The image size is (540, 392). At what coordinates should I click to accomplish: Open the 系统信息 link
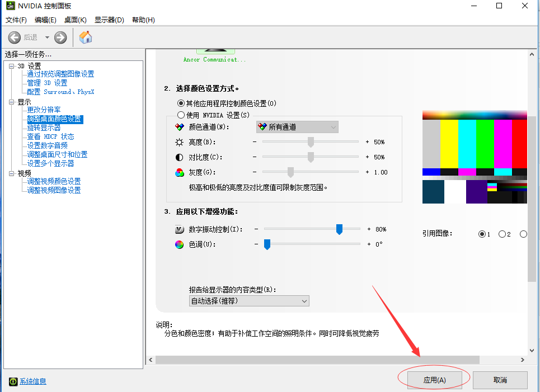point(32,381)
